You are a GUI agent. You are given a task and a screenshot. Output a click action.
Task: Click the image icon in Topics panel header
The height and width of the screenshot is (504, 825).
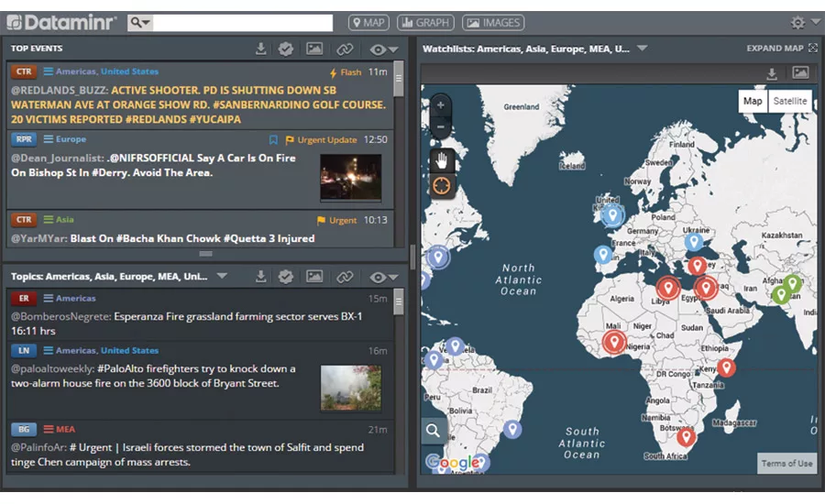pos(314,277)
